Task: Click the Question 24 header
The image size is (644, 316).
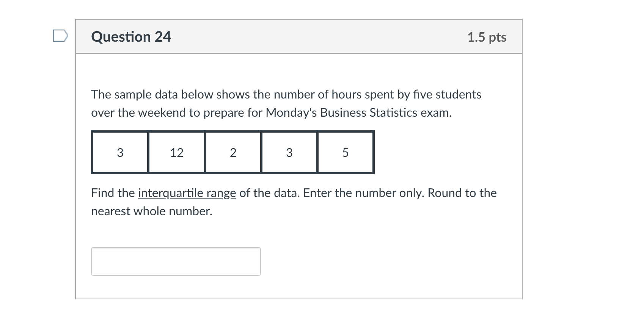Action: pos(131,36)
